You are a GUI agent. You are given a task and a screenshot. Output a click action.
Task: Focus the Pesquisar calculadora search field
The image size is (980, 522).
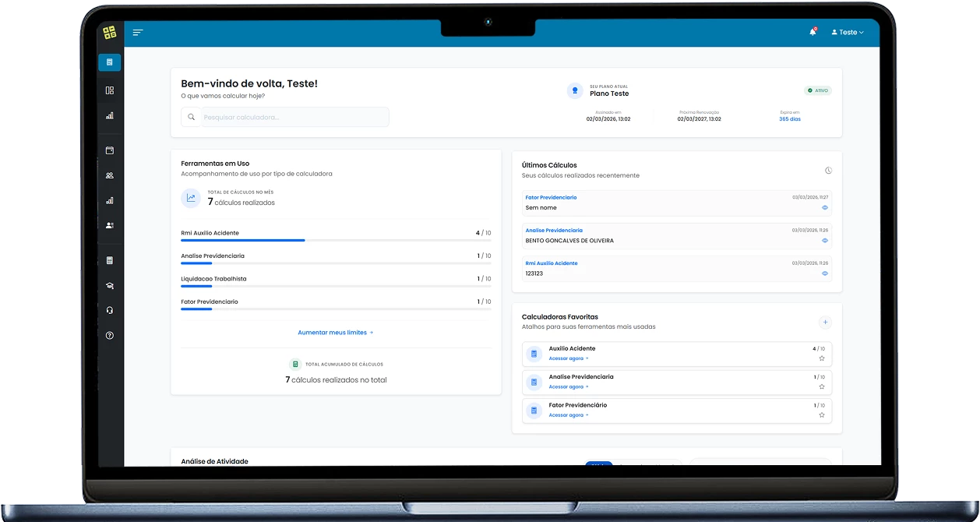(285, 117)
